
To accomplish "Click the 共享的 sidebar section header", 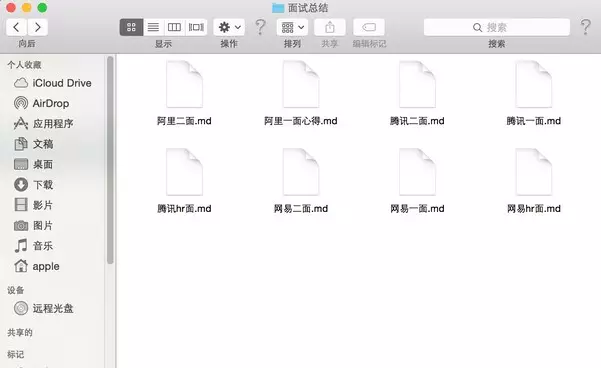I will (x=20, y=332).
